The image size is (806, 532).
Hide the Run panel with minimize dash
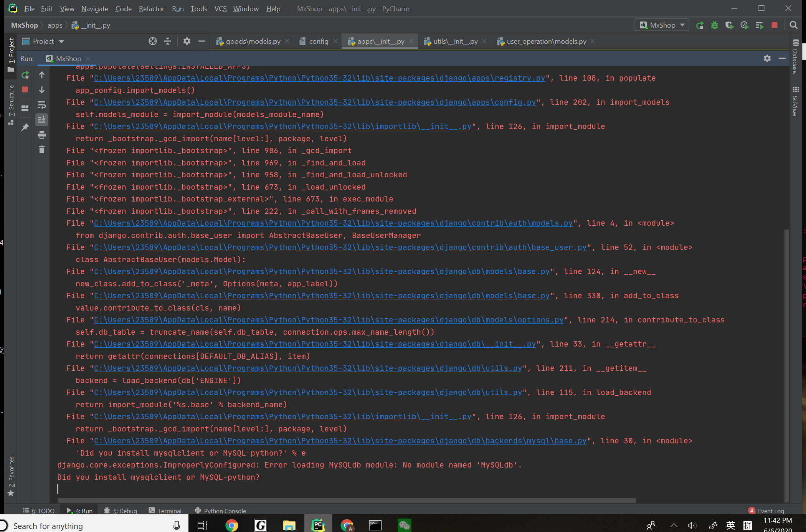coord(782,58)
